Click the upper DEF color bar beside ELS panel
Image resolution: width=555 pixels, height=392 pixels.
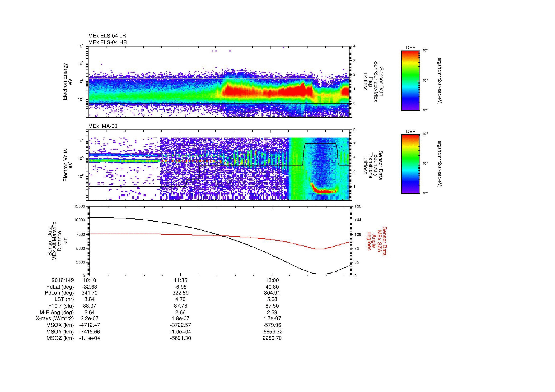(x=410, y=81)
